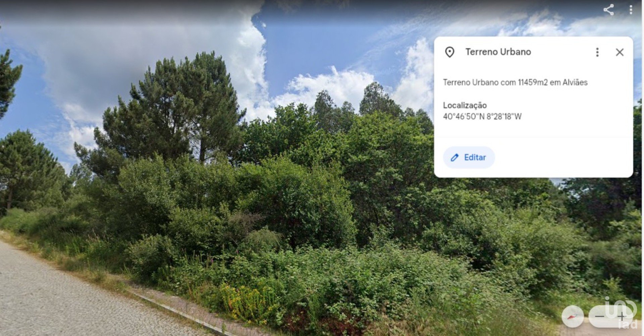The width and height of the screenshot is (644, 336).
Task: Select the Terreno Urbano title text
Action: tap(498, 52)
